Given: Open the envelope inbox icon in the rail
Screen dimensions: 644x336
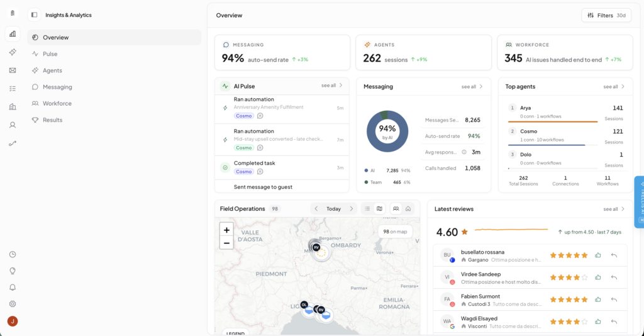Looking at the screenshot, I should 13,70.
